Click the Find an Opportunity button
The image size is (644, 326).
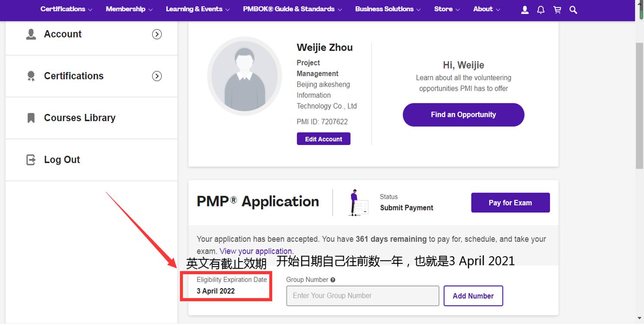(x=463, y=114)
